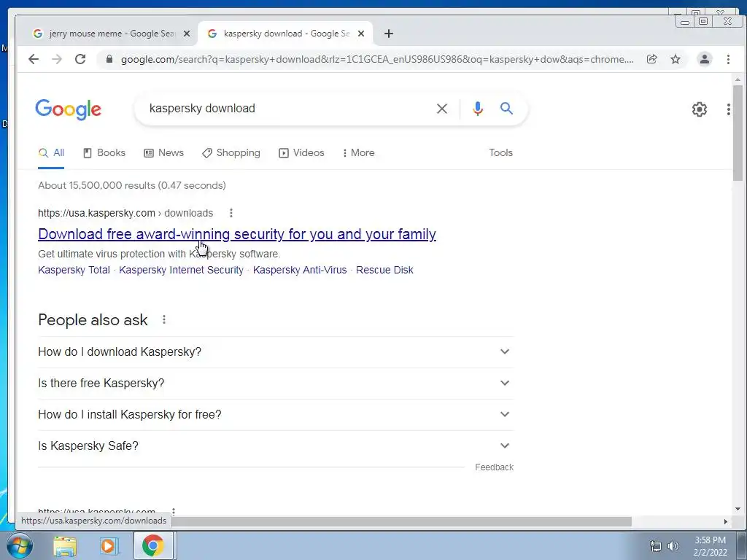Expand Is Kaspersky Safe?
This screenshot has height=560, width=747.
[x=275, y=446]
